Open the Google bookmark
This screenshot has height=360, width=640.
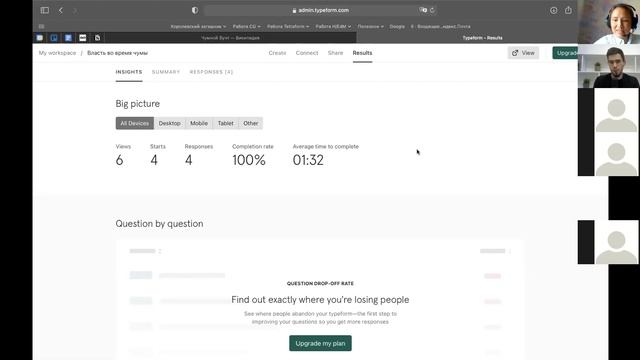tap(397, 27)
